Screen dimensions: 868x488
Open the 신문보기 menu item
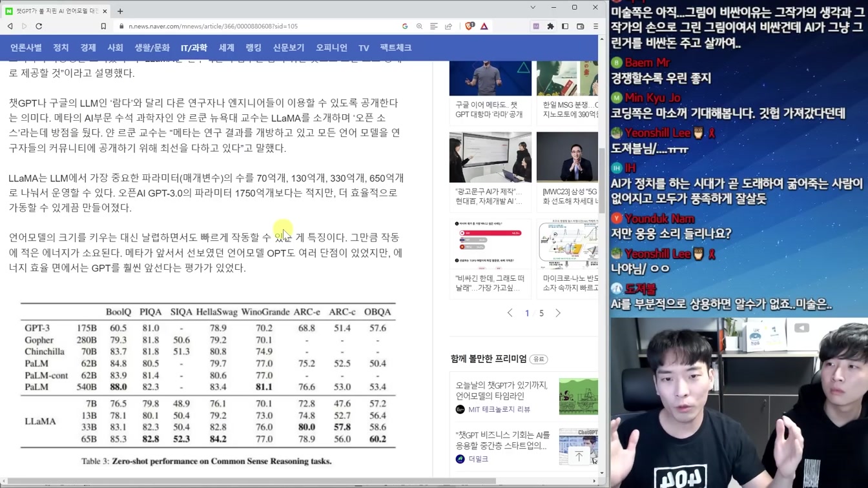point(289,48)
